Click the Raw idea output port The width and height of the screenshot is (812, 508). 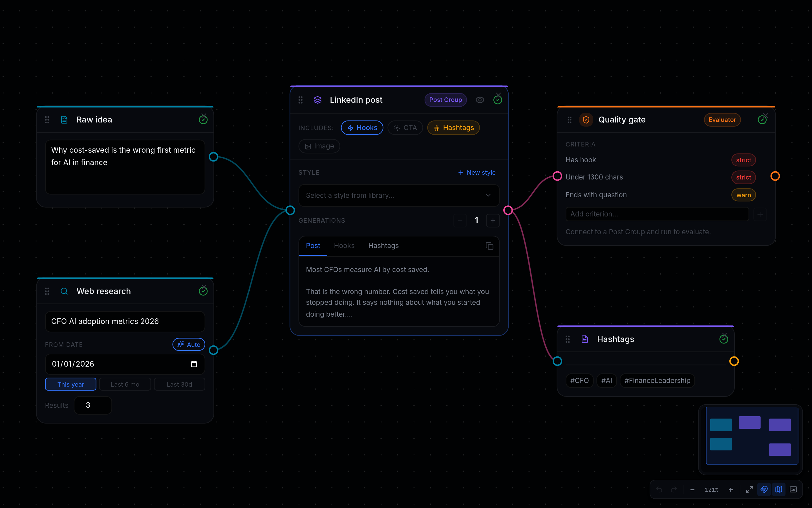tap(213, 157)
